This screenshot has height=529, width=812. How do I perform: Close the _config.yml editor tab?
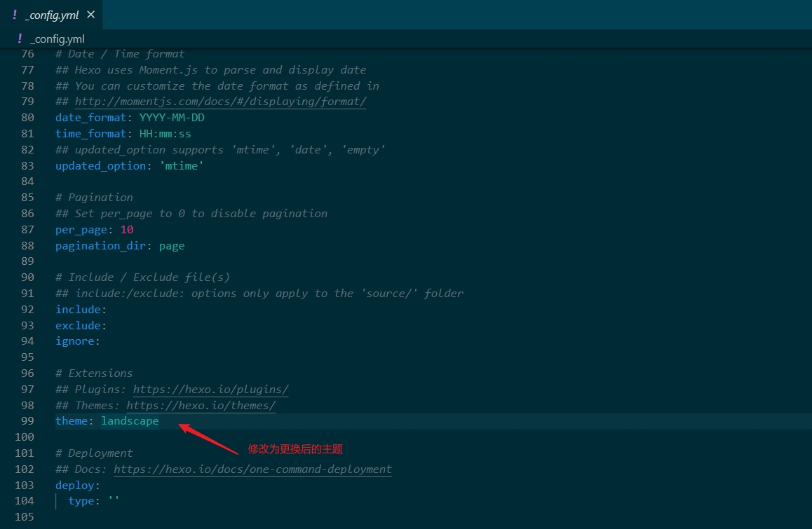pyautogui.click(x=91, y=15)
